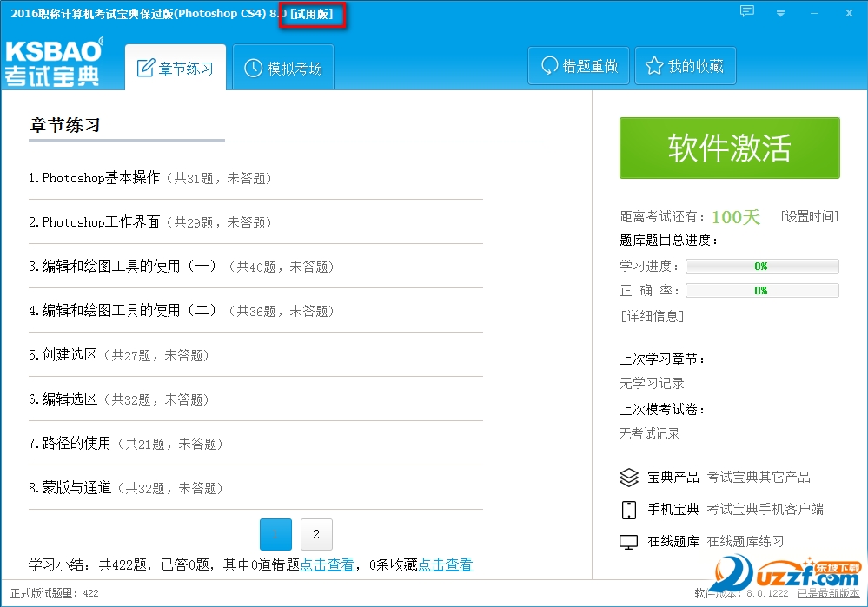Click the 正确率 progress bar

point(762,291)
